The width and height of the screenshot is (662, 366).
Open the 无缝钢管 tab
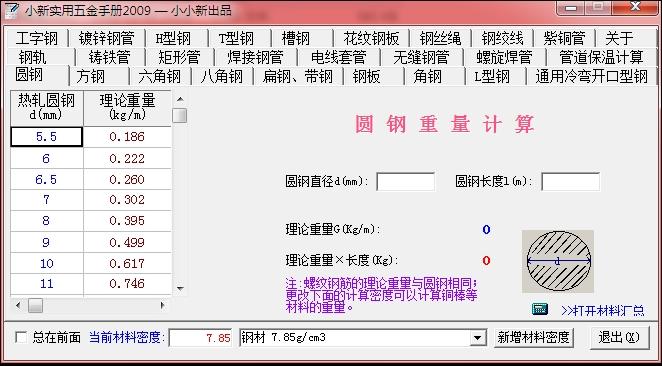pos(421,57)
